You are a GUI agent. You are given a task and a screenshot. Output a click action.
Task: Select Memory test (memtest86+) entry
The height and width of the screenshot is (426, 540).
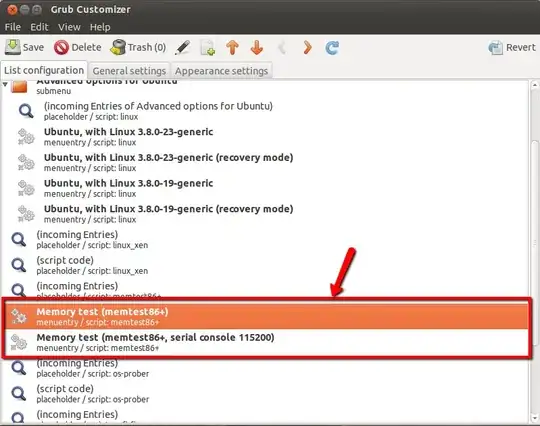264,316
